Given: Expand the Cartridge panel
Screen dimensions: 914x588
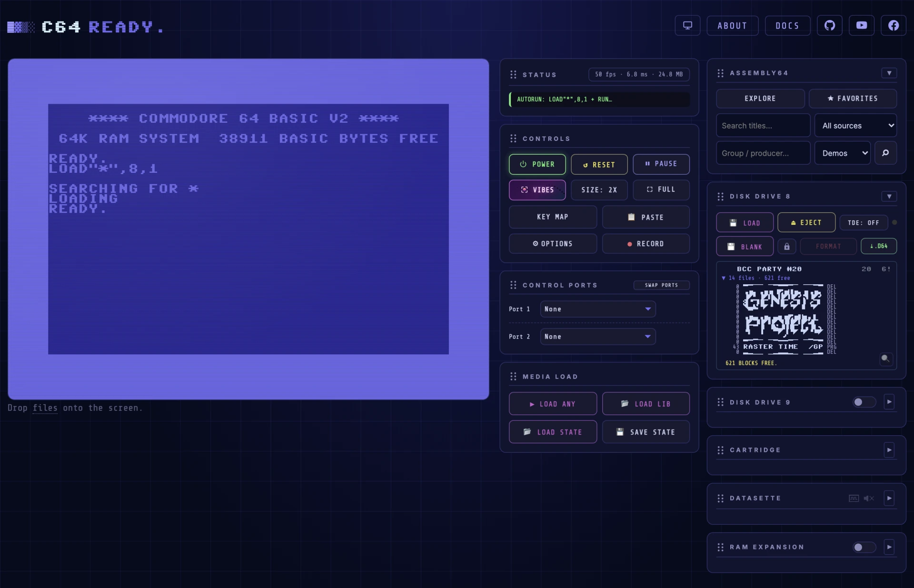Looking at the screenshot, I should (x=889, y=450).
